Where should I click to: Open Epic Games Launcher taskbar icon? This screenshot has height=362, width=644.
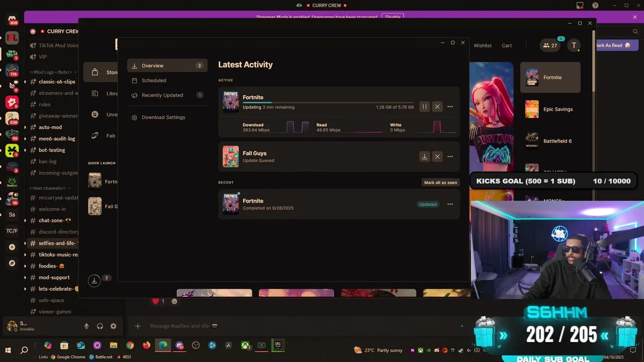tap(278, 345)
